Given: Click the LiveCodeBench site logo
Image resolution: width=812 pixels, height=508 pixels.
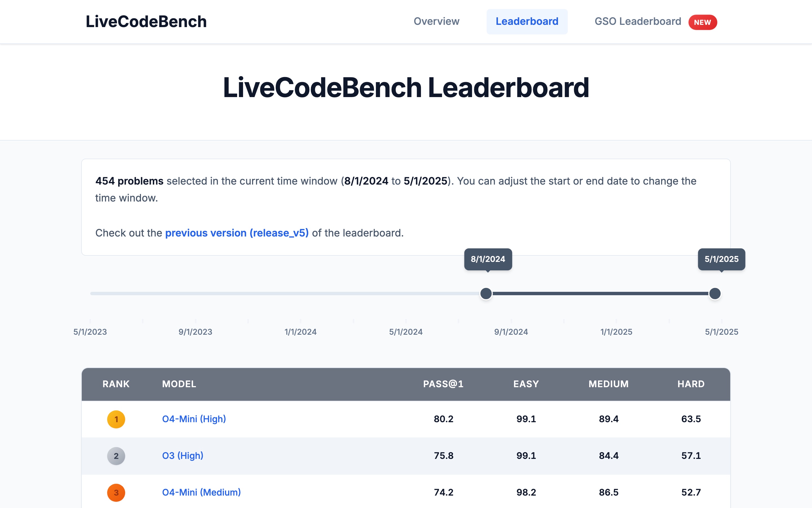Looking at the screenshot, I should [x=146, y=21].
